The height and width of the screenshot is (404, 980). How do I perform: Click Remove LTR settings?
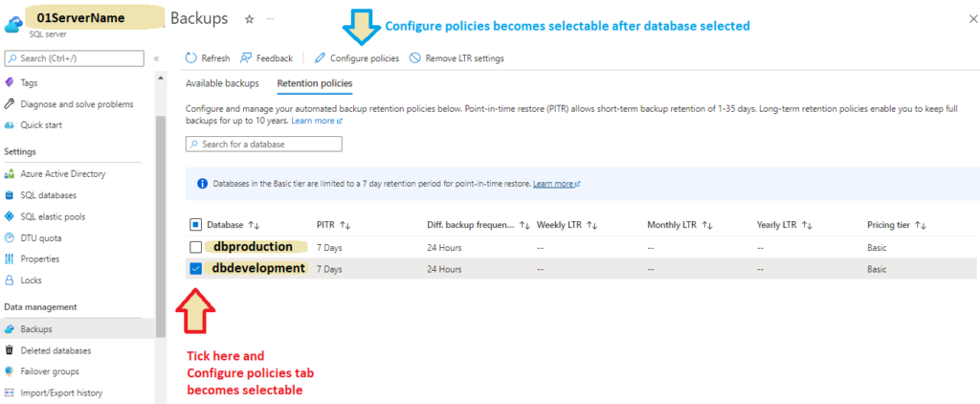click(457, 58)
